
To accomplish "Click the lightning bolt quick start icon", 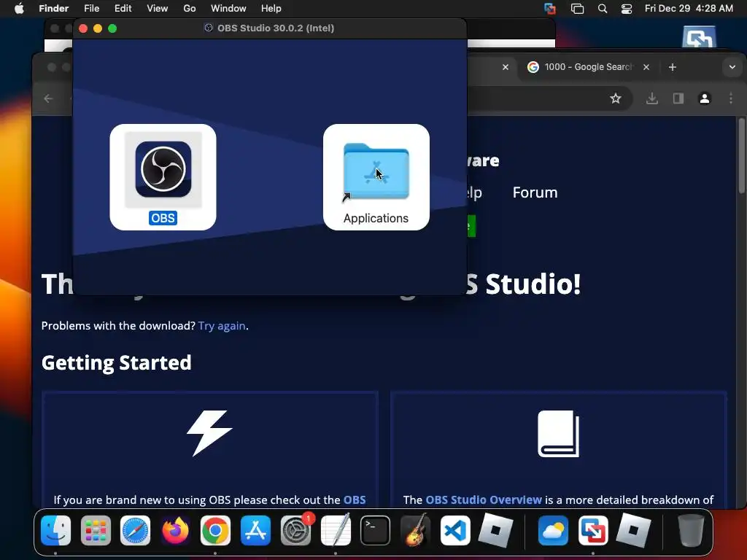I will pyautogui.click(x=209, y=433).
